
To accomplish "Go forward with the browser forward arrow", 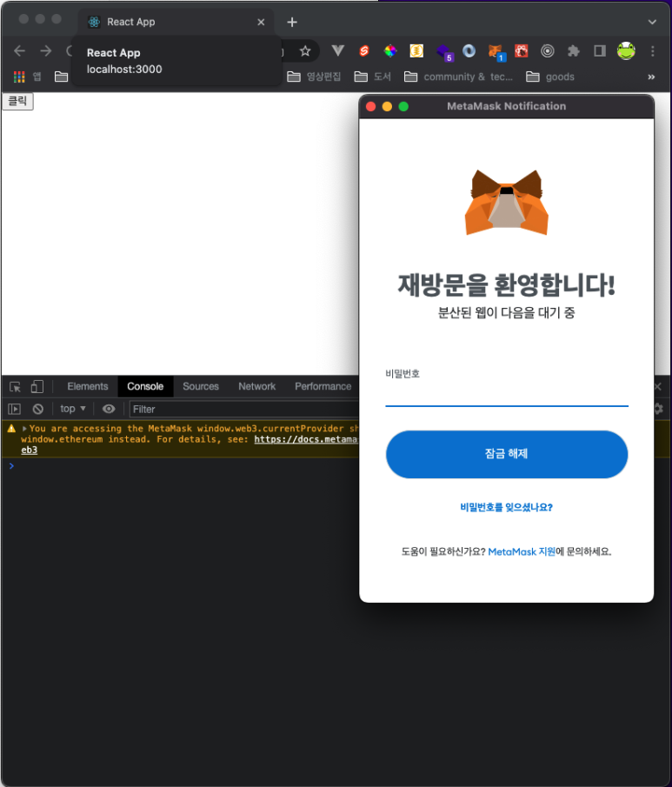I will point(46,50).
